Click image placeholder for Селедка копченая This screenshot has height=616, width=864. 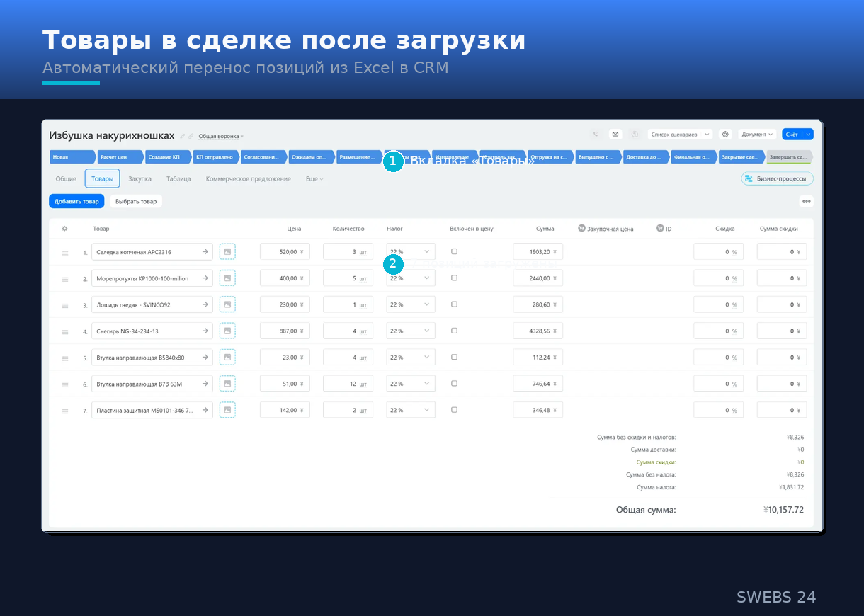[227, 251]
